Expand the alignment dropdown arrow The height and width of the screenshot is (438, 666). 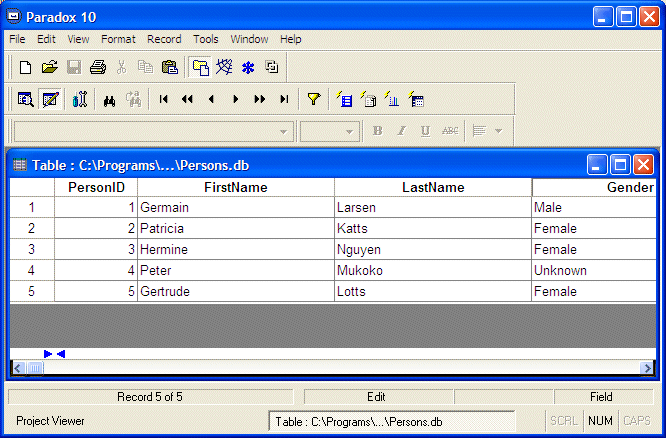coord(499,131)
